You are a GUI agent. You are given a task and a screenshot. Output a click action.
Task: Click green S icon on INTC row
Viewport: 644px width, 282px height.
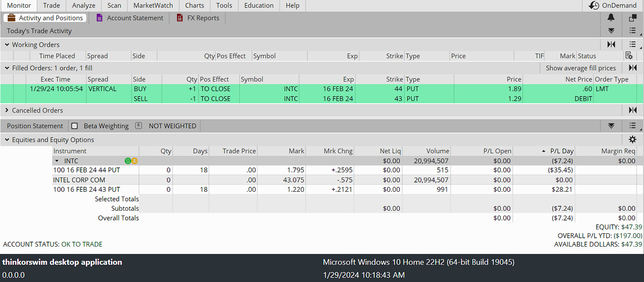click(128, 161)
